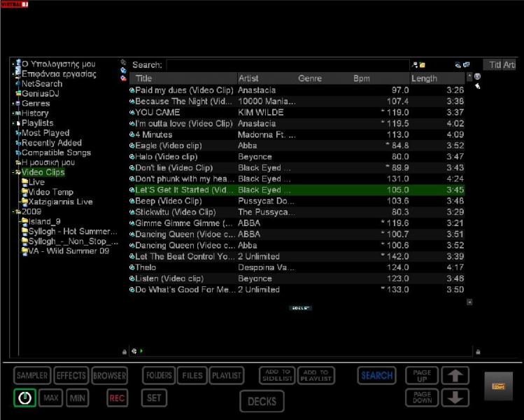The width and height of the screenshot is (524, 420).
Task: Expand the Ο Υπολογιστής μου tree node
Action: click(x=13, y=64)
